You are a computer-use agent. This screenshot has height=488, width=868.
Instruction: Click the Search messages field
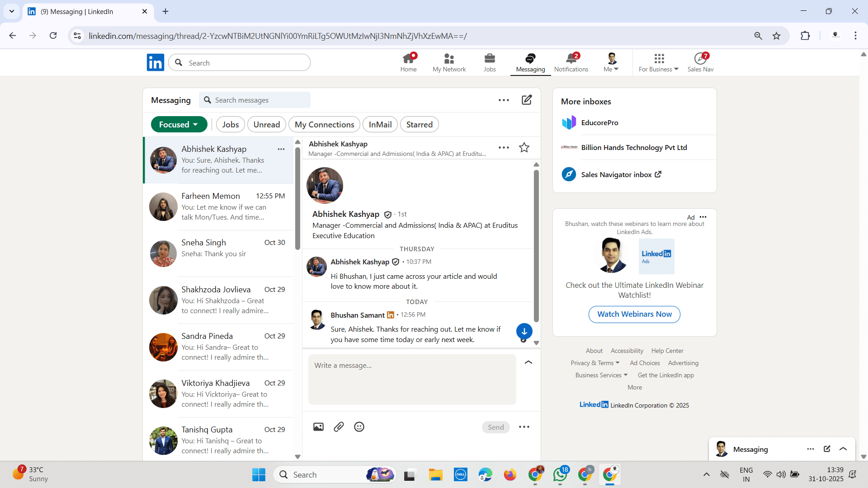(x=255, y=100)
